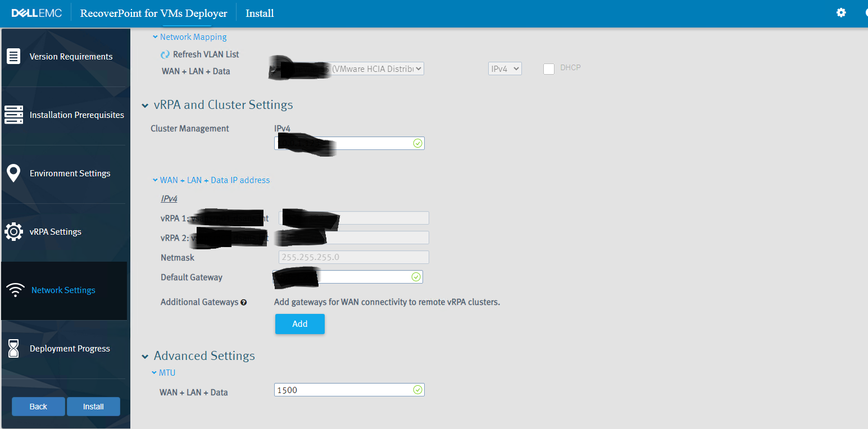
Task: Select the Network Settings step
Action: (x=64, y=290)
